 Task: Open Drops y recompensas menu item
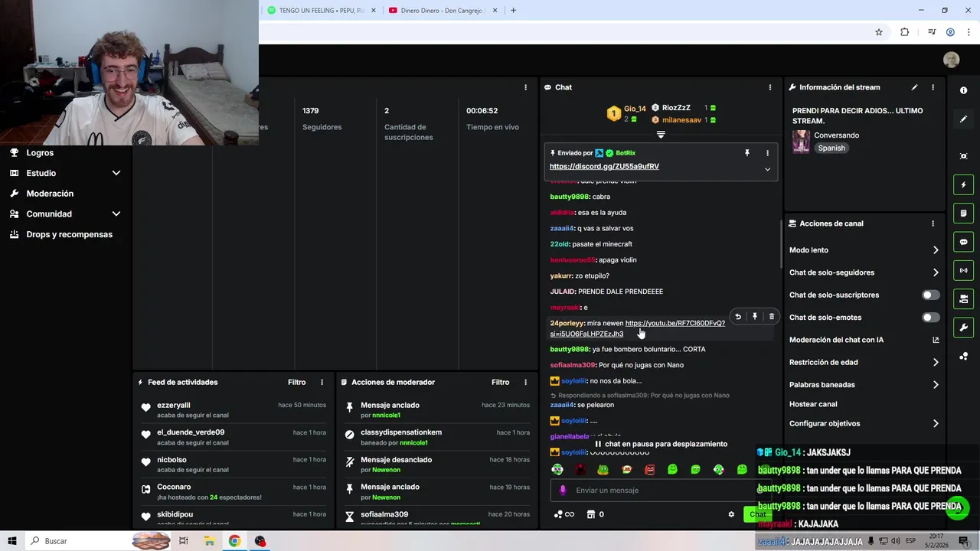click(69, 234)
